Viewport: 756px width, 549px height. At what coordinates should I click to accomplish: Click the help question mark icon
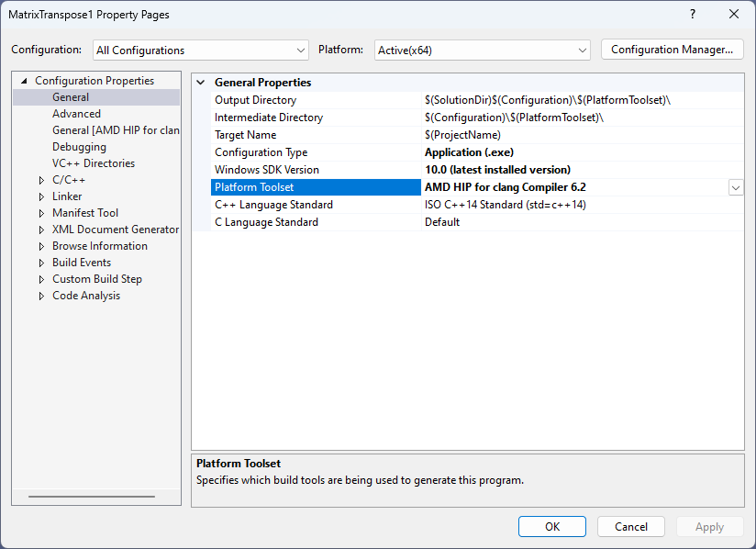coord(693,14)
